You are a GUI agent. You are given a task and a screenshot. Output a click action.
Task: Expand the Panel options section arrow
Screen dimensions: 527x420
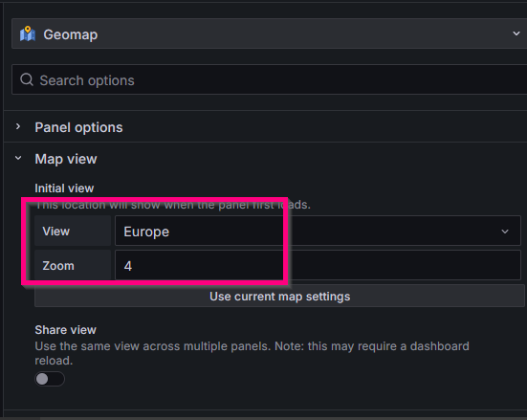tap(18, 127)
